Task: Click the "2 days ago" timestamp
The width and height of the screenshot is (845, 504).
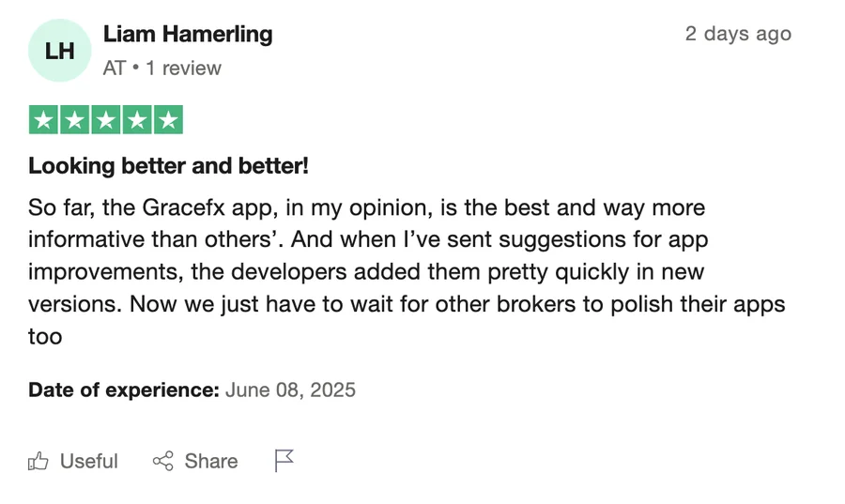Action: point(738,34)
